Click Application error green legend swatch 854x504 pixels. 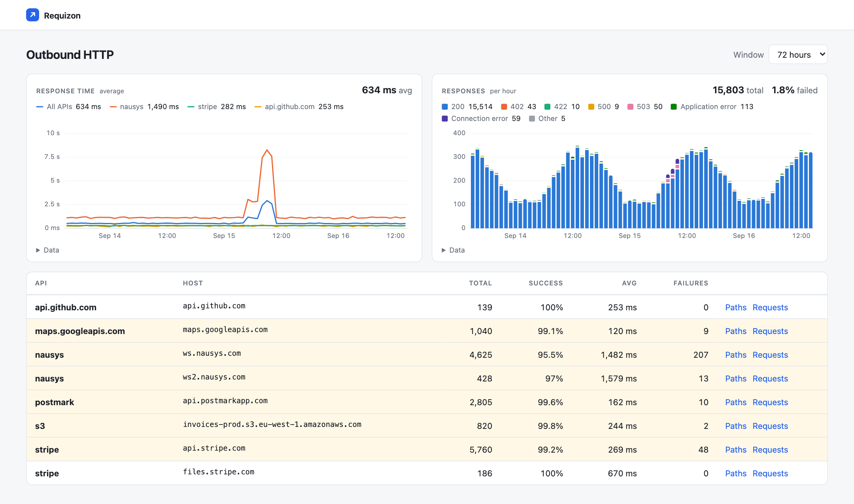click(674, 107)
